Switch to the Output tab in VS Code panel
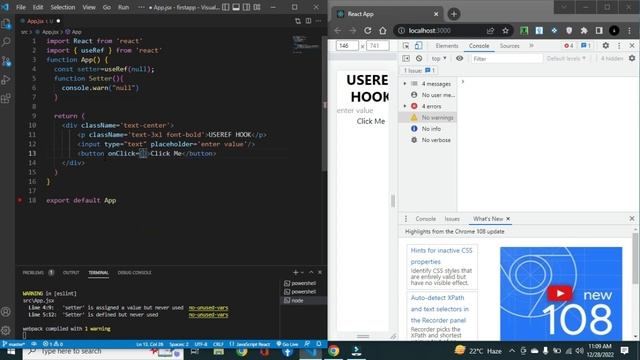 click(x=71, y=272)
